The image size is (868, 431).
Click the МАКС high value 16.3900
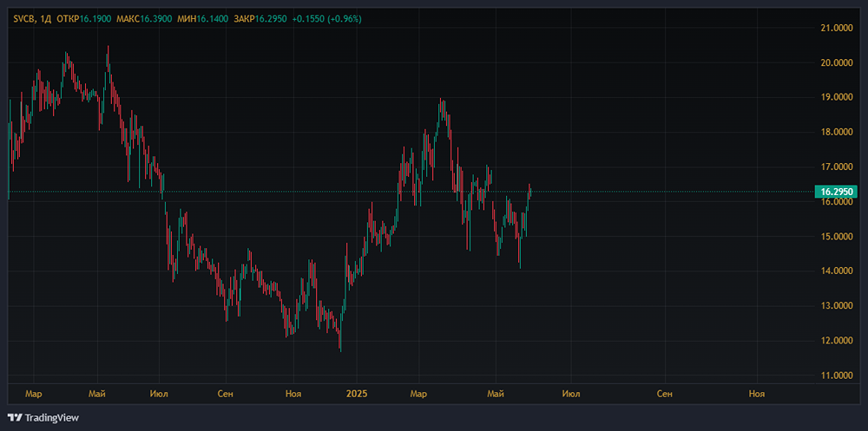(x=155, y=19)
